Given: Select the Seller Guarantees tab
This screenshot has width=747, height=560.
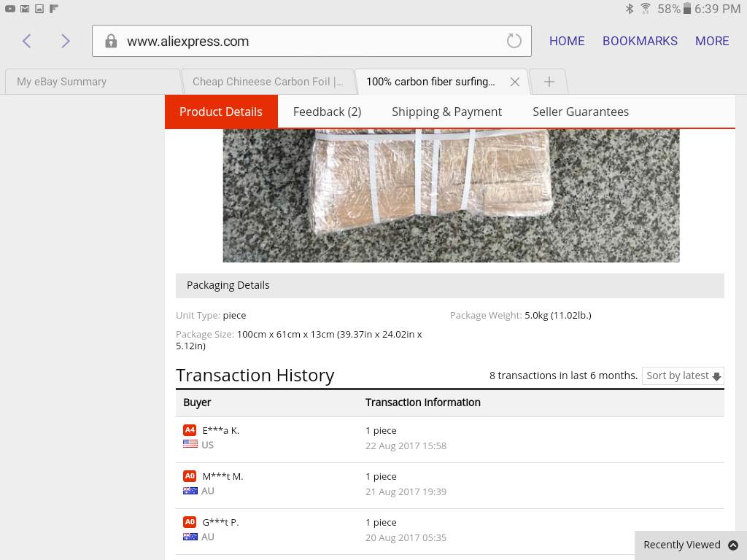Looking at the screenshot, I should pos(580,112).
